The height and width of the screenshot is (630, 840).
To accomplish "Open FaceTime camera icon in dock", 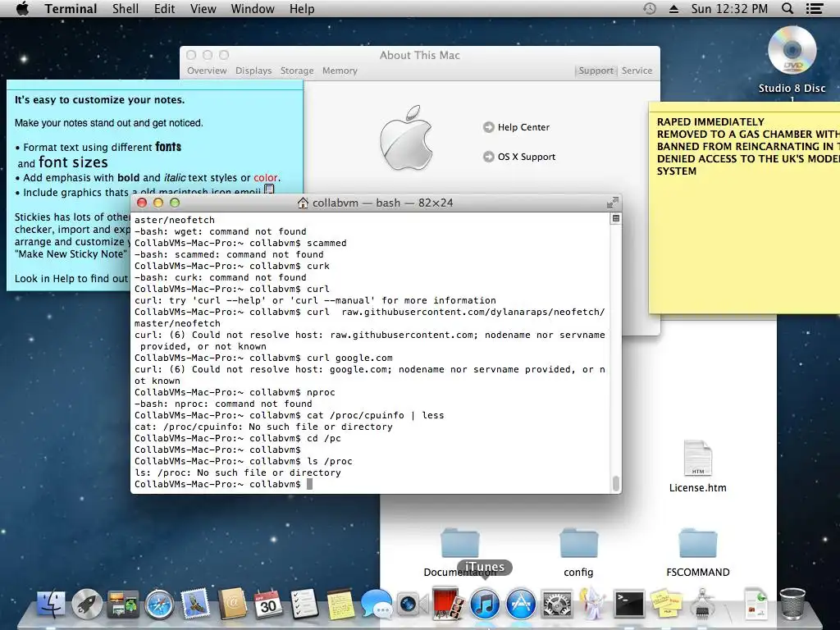I will (413, 604).
